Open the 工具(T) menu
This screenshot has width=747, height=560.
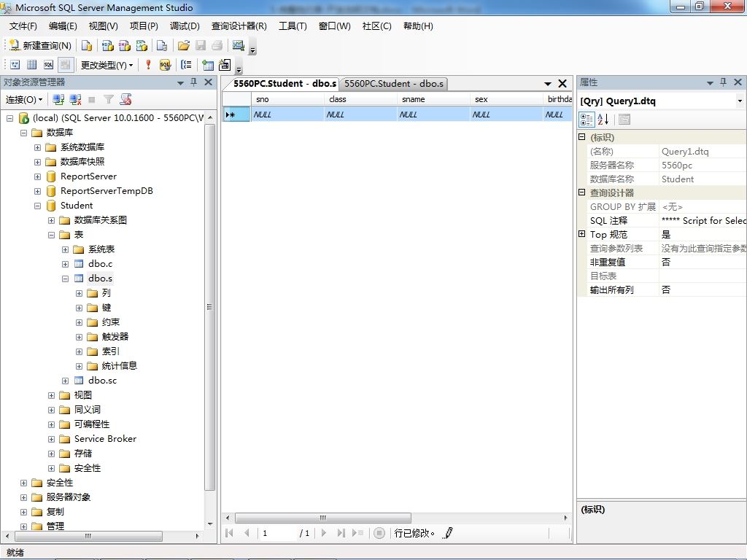point(293,26)
